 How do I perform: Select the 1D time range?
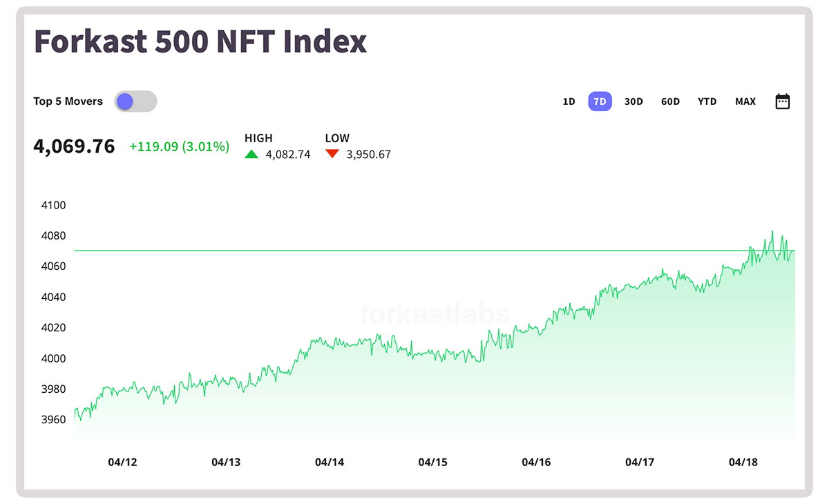click(569, 101)
